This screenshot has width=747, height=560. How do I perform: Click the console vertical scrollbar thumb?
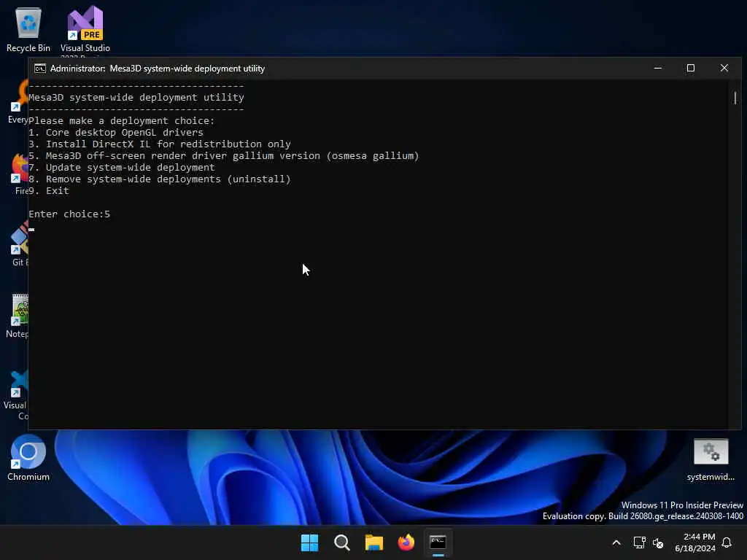click(x=735, y=98)
